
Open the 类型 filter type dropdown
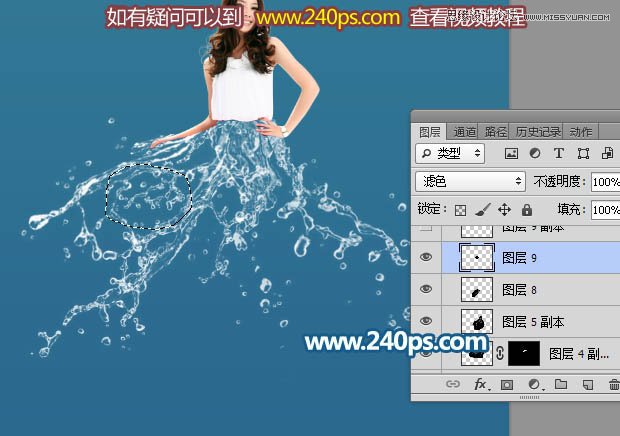pos(450,153)
